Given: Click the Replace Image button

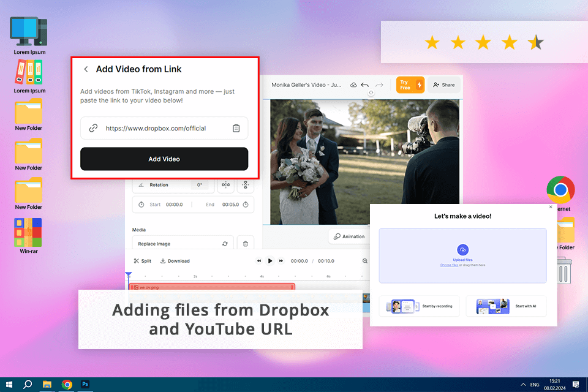Looking at the screenshot, I should pos(183,243).
